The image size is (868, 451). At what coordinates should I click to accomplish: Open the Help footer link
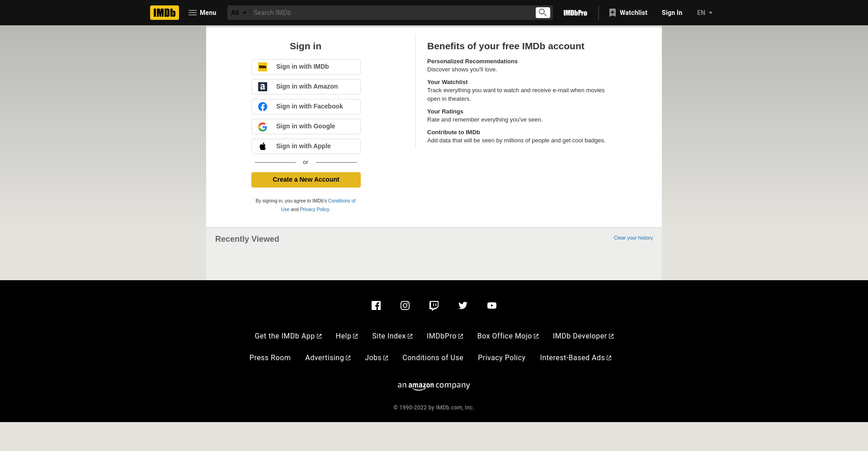pyautogui.click(x=347, y=336)
